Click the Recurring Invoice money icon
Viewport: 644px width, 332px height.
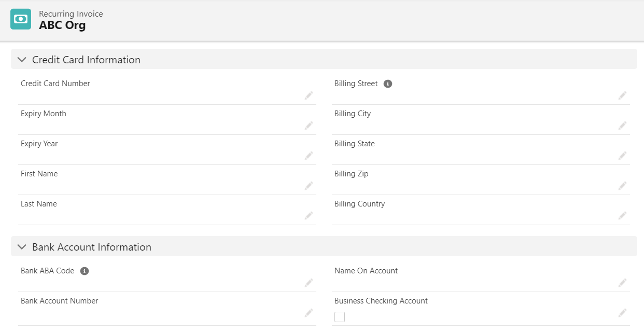click(x=21, y=19)
